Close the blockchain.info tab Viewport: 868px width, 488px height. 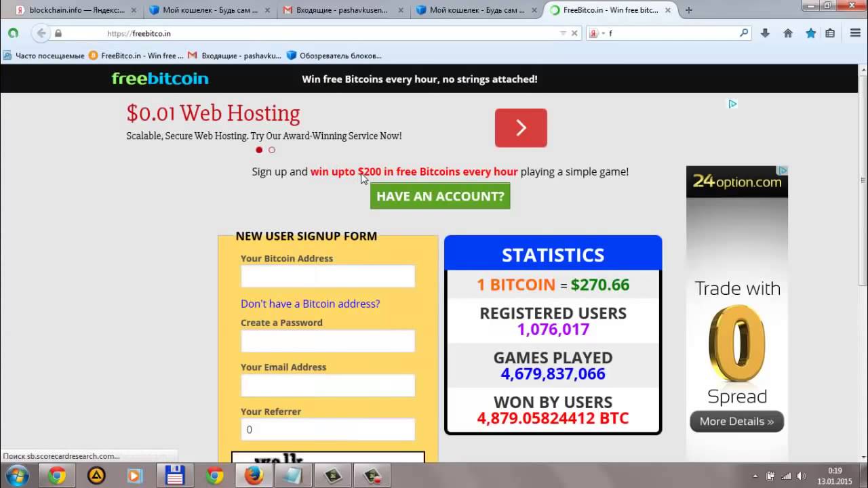133,10
